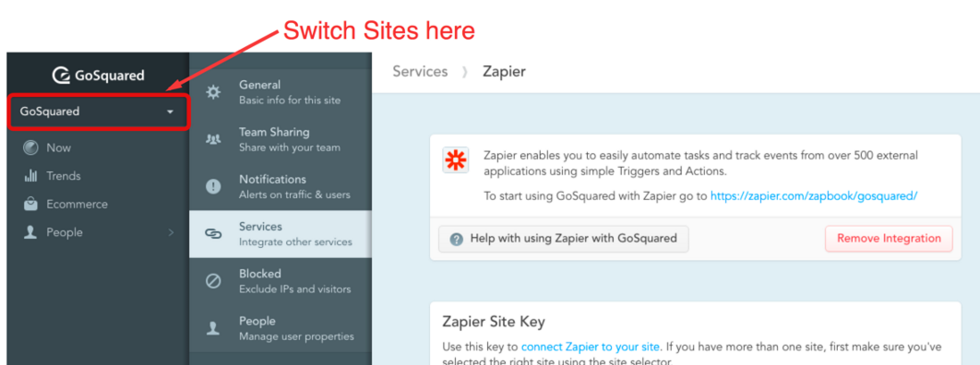Select the Blocked circle-slash icon
Screen dimensions: 980x365
(213, 281)
